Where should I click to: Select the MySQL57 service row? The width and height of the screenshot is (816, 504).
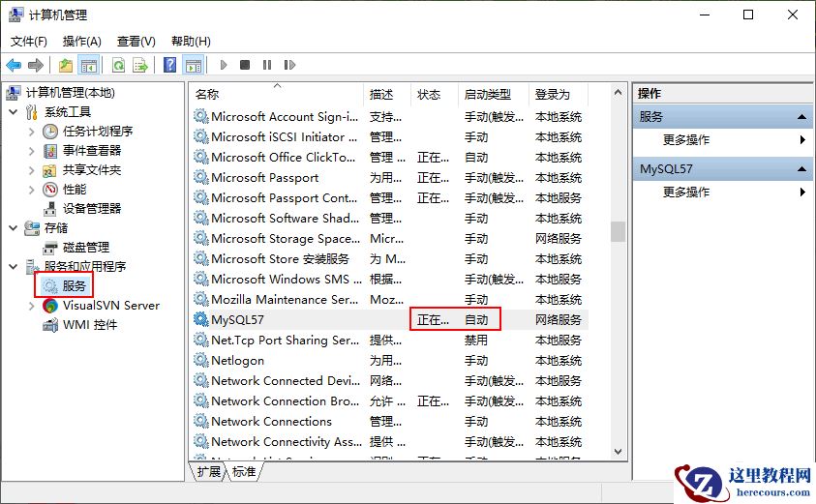click(390, 319)
